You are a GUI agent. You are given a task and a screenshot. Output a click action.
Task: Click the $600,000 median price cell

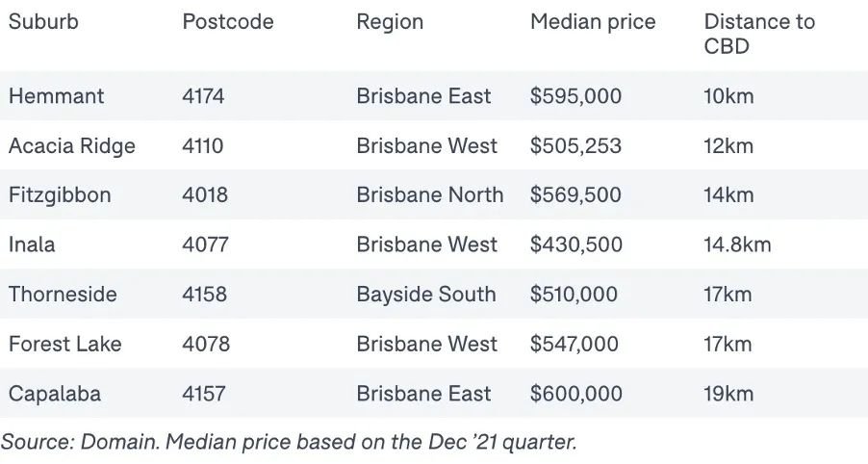point(576,394)
